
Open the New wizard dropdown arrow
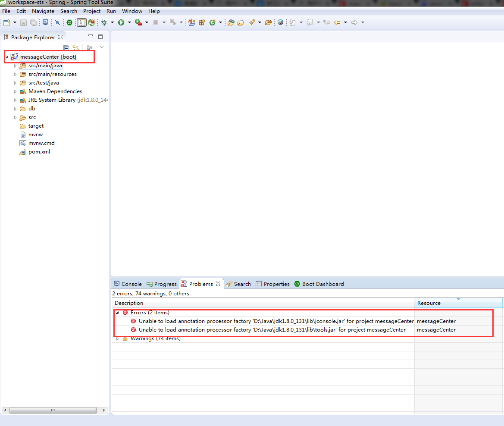[15, 22]
